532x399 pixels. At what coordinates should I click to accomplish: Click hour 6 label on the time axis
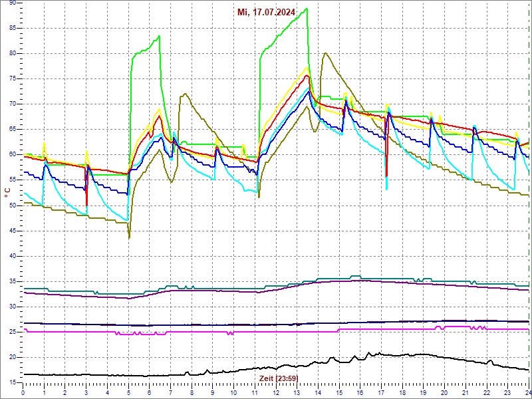tap(149, 393)
